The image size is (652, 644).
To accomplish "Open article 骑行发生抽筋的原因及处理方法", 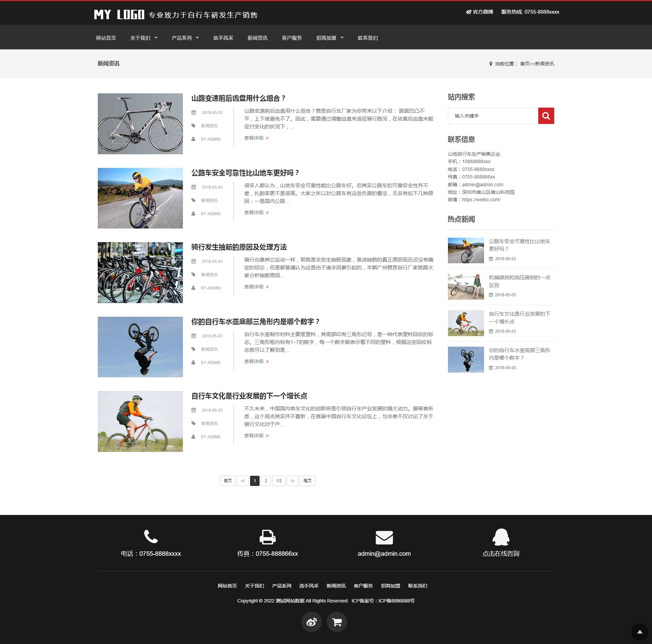I will [239, 247].
